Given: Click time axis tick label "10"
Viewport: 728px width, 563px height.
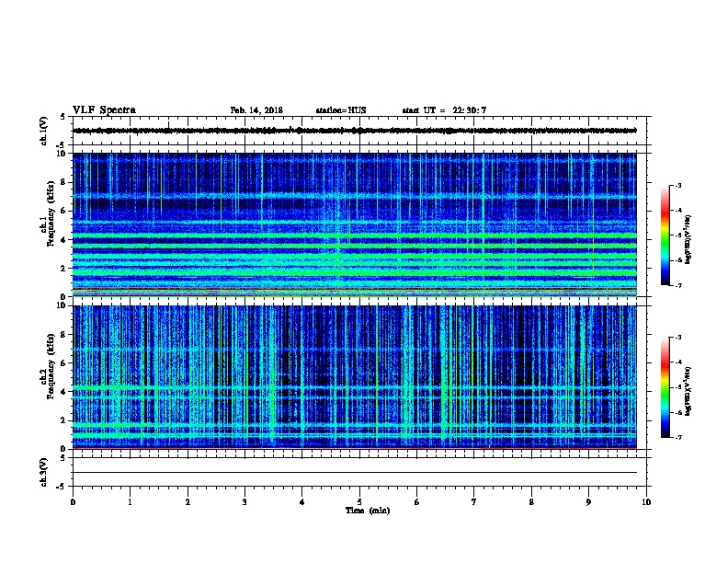Looking at the screenshot, I should pyautogui.click(x=646, y=501).
